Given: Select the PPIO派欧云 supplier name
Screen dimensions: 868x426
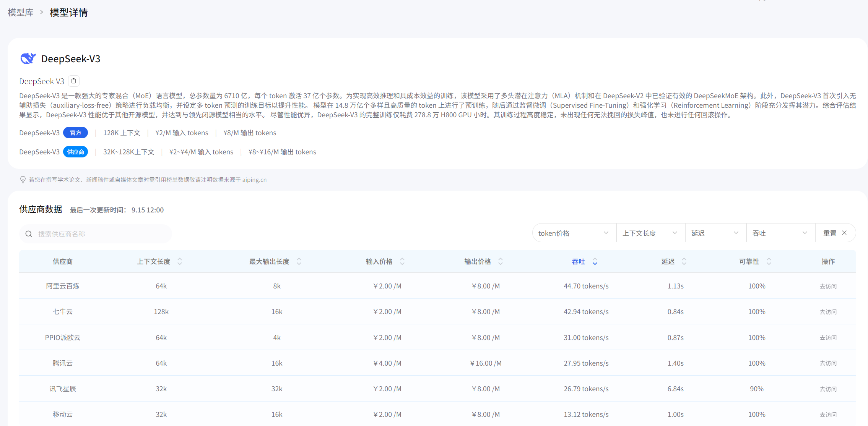Looking at the screenshot, I should pos(63,337).
